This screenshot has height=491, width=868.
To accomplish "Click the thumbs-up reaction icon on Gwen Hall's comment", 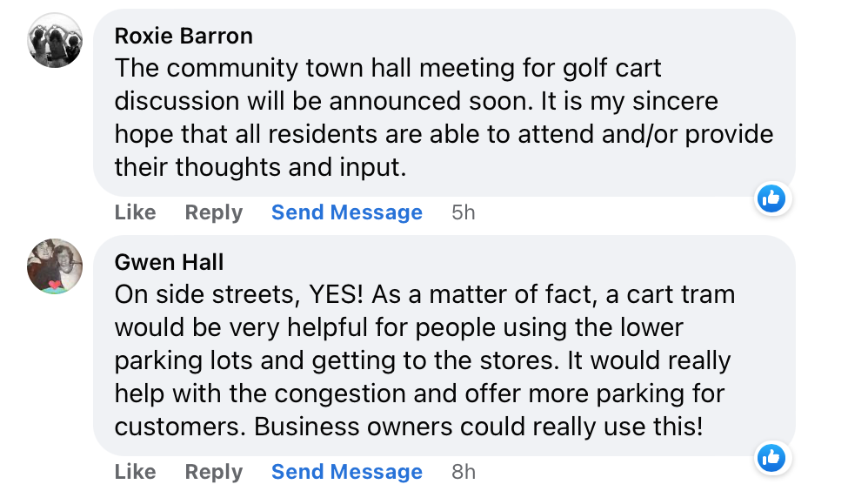I will tap(771, 458).
